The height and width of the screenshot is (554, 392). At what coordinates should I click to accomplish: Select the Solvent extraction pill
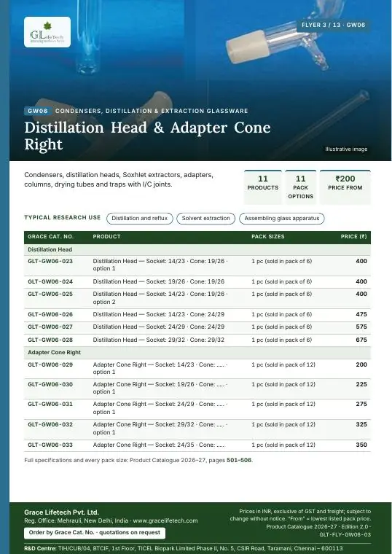click(x=206, y=219)
